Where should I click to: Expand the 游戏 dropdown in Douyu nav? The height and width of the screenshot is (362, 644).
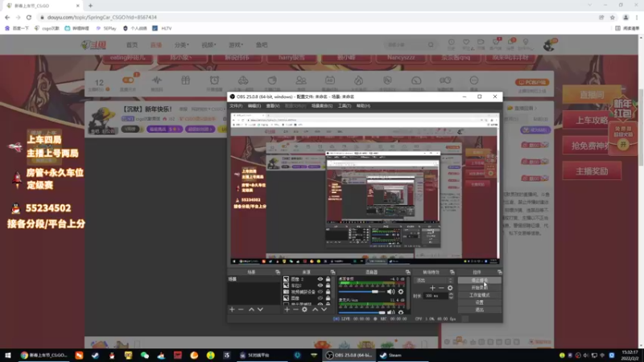point(236,45)
